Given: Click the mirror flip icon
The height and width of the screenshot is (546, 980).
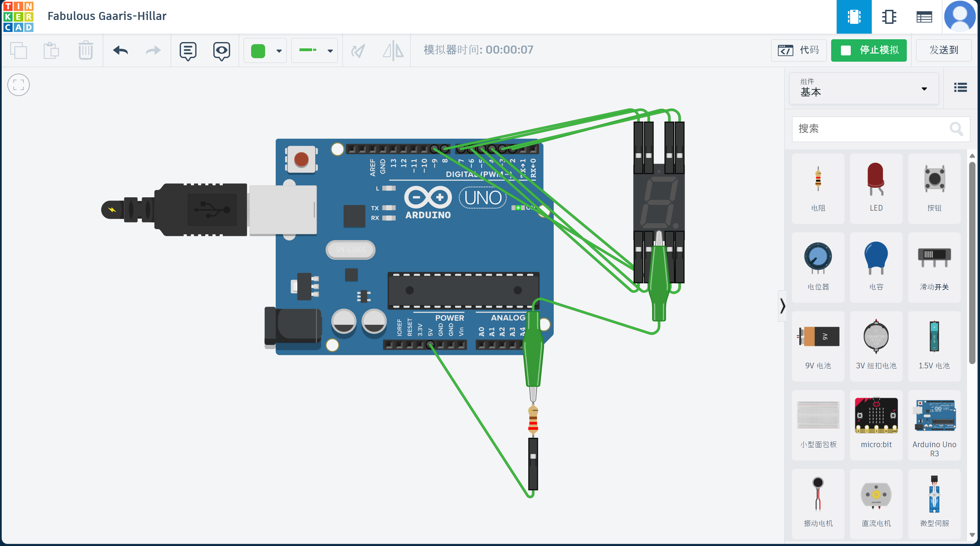Looking at the screenshot, I should [x=393, y=50].
